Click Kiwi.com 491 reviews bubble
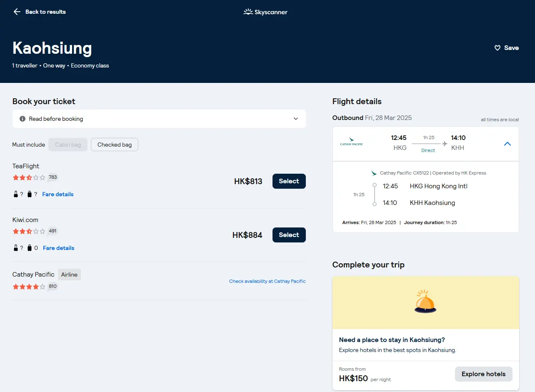Image resolution: width=535 pixels, height=392 pixels. pyautogui.click(x=52, y=231)
